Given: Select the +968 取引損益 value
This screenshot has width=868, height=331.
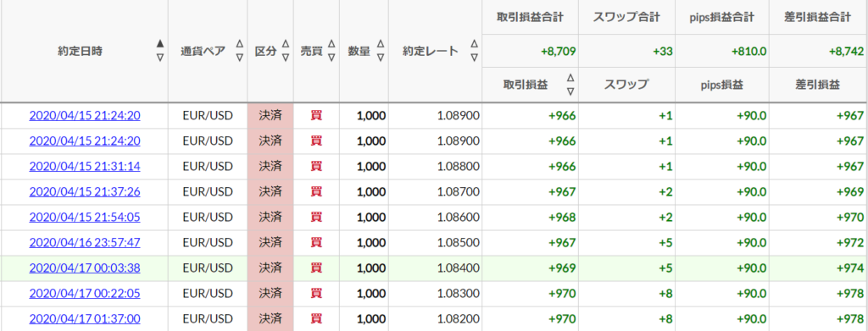Looking at the screenshot, I should [562, 218].
